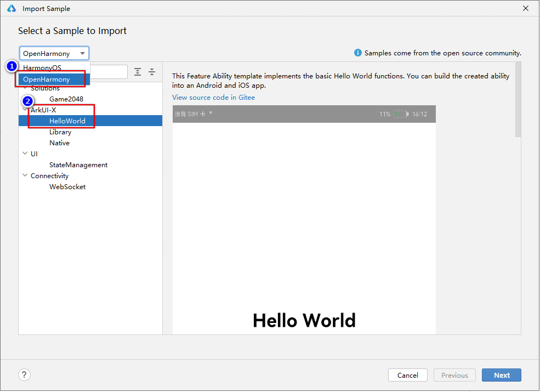
Task: Choose HarmonyOS from the dropdown list
Action: tap(54, 68)
